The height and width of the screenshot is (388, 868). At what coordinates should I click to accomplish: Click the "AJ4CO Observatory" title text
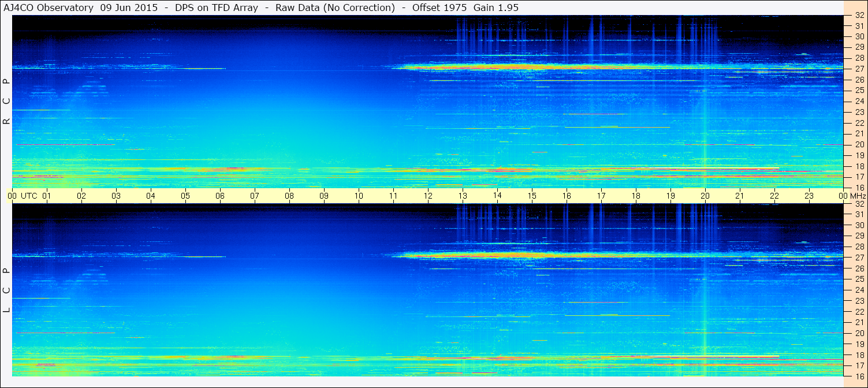pyautogui.click(x=49, y=8)
